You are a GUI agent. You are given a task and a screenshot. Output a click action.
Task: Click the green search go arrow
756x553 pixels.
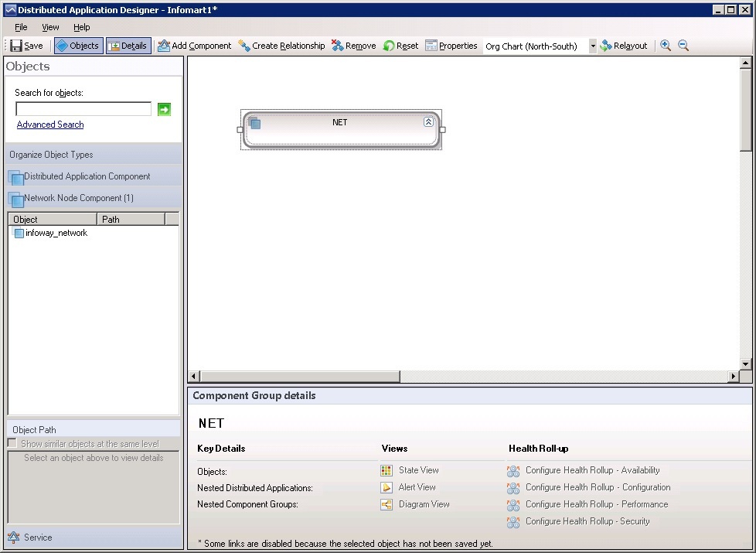(x=164, y=109)
